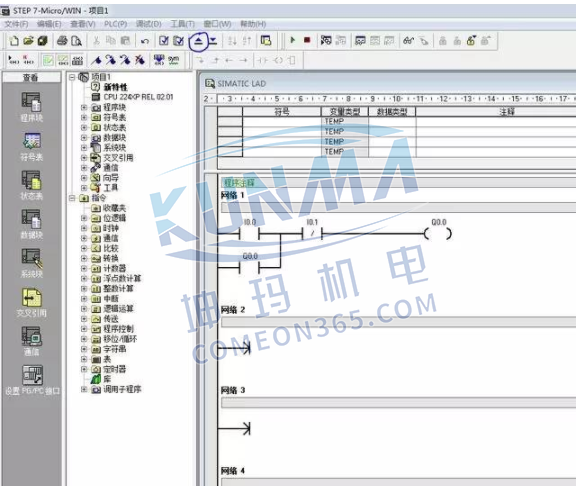The height and width of the screenshot is (486, 577).
Task: Click the Q0.0 output coil in 网络 1
Action: click(x=438, y=233)
